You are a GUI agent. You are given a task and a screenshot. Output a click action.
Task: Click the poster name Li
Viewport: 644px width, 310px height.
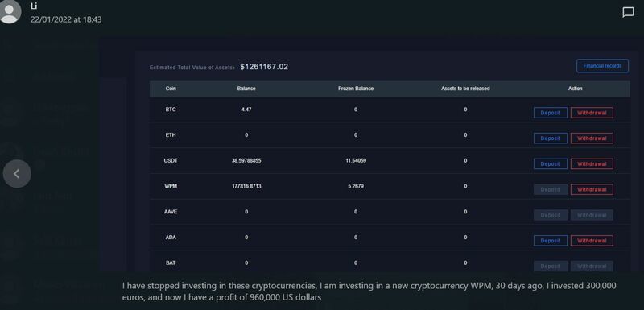[34, 6]
